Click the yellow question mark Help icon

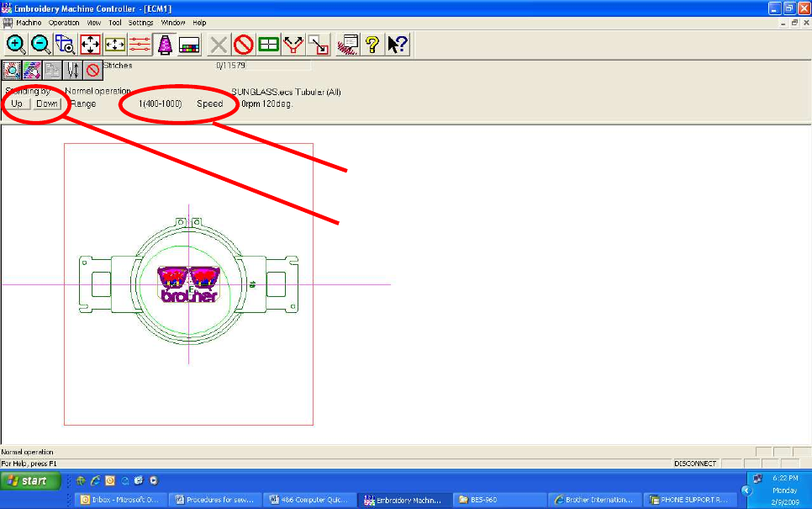(372, 45)
